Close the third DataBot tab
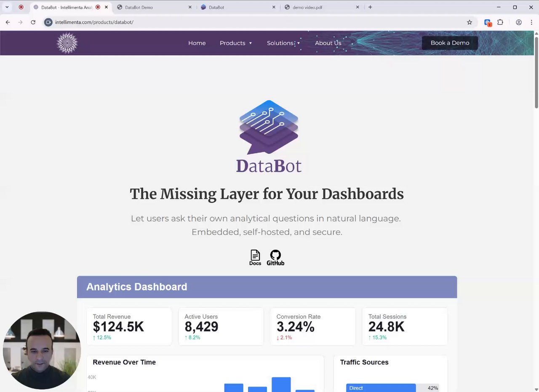This screenshot has width=539, height=392. [x=274, y=7]
